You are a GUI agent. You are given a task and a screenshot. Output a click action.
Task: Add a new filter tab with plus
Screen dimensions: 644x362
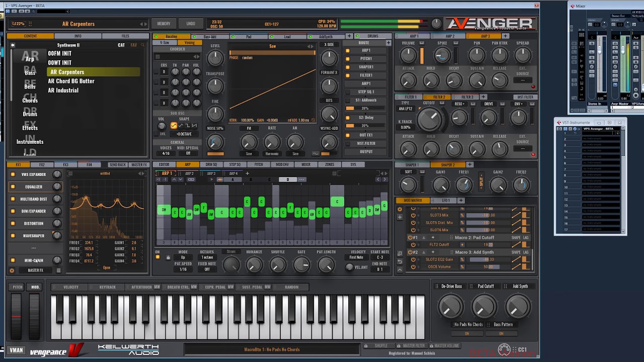pyautogui.click(x=483, y=97)
